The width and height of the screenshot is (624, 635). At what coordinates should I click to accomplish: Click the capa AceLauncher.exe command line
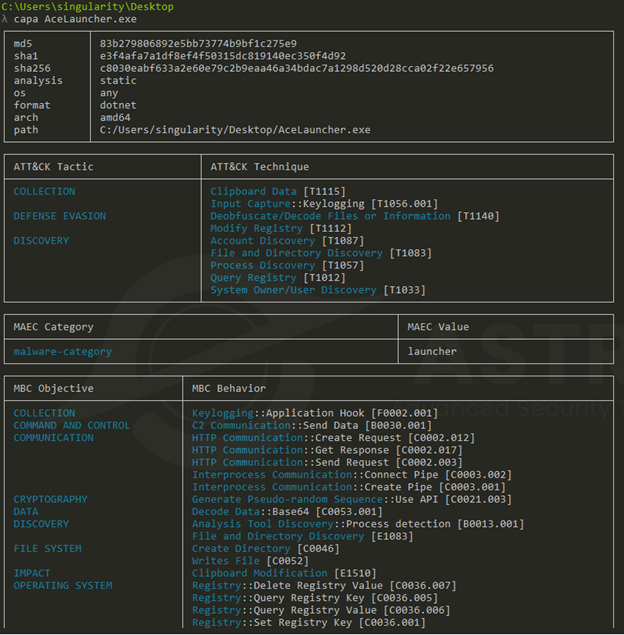click(x=75, y=19)
